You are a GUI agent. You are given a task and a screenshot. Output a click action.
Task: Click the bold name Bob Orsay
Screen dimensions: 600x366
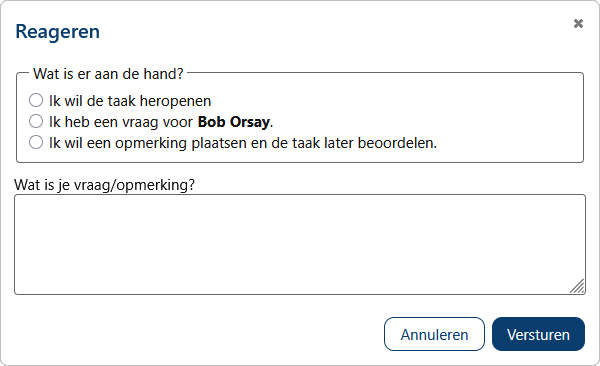point(234,122)
